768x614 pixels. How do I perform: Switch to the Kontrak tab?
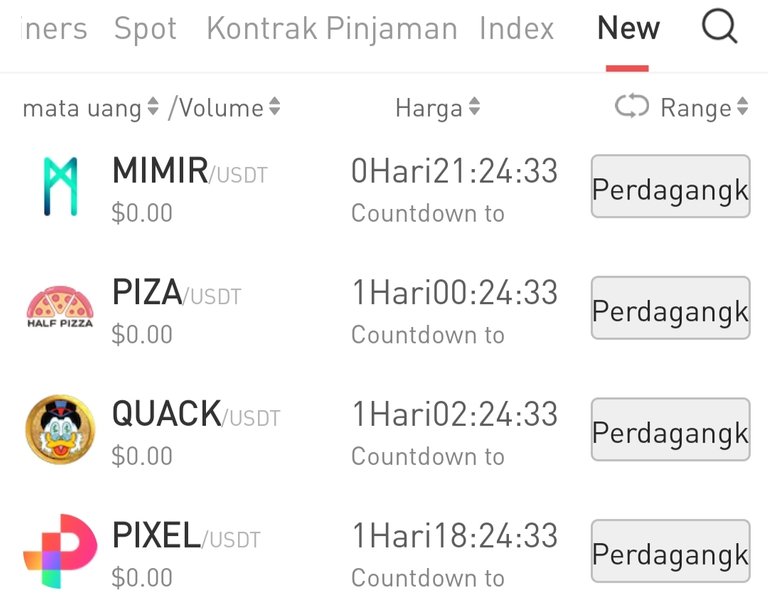[x=262, y=28]
